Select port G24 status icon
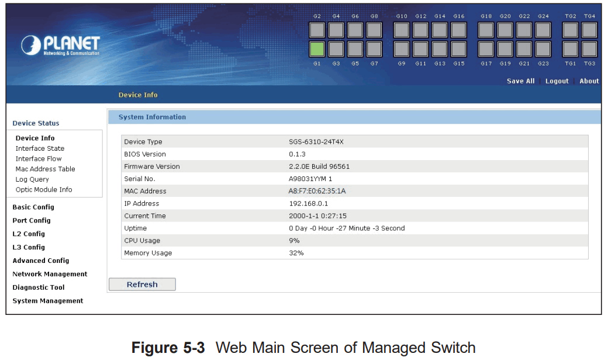The height and width of the screenshot is (364, 608). (x=543, y=29)
